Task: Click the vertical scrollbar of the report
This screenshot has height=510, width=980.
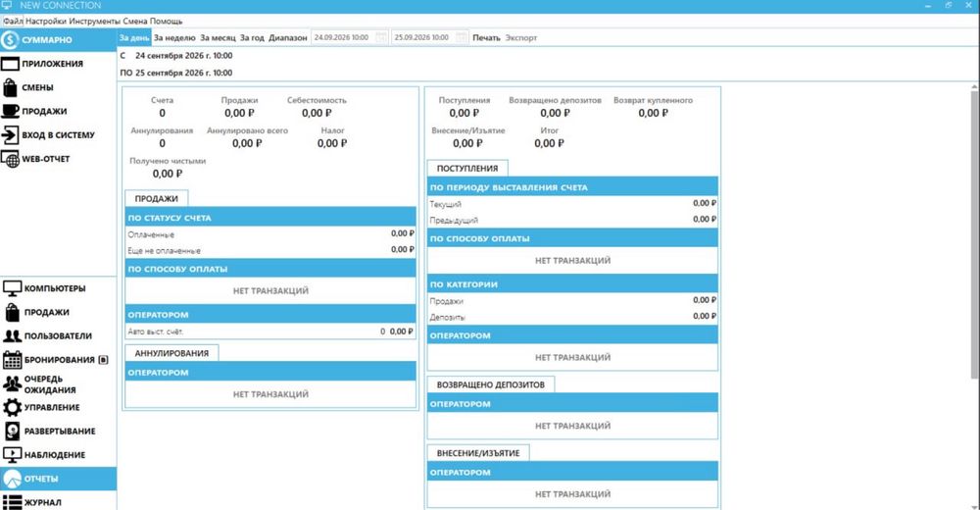Action: (x=975, y=234)
